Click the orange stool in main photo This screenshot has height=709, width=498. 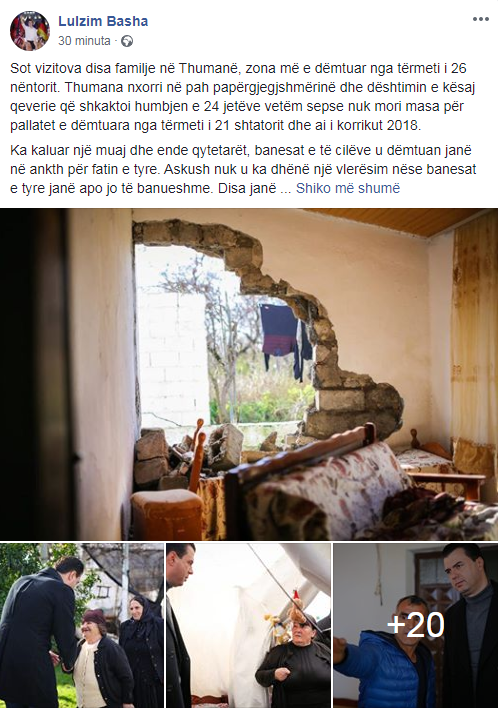[166, 515]
